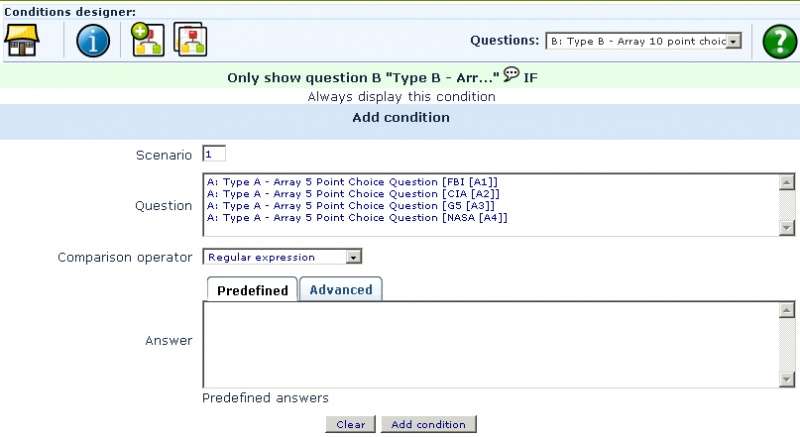
Task: Select the NASA [A4] question entry
Action: [x=357, y=218]
